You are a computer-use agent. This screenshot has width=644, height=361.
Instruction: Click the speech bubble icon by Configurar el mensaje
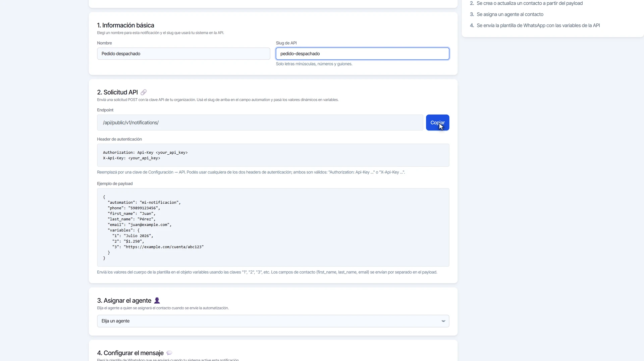click(x=169, y=353)
